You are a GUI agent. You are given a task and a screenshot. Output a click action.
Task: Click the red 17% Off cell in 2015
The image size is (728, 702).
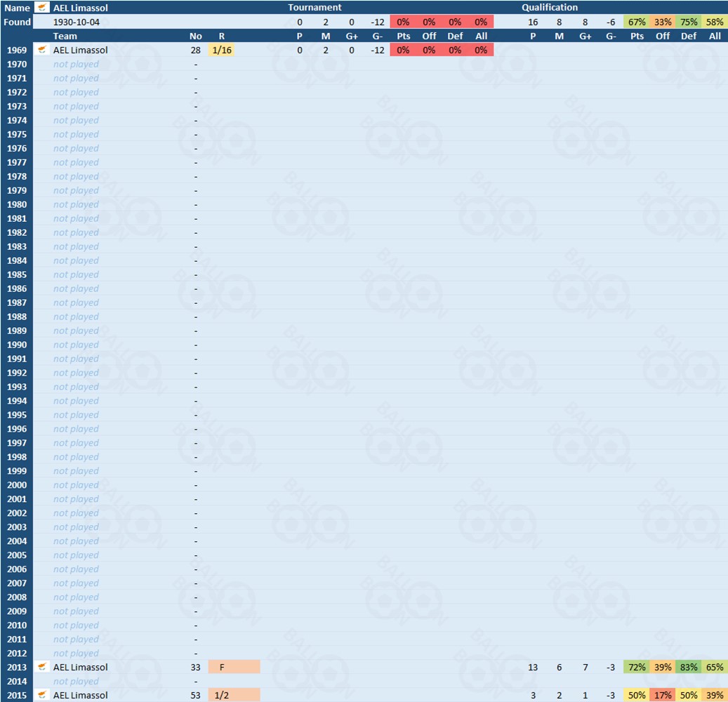tap(663, 696)
